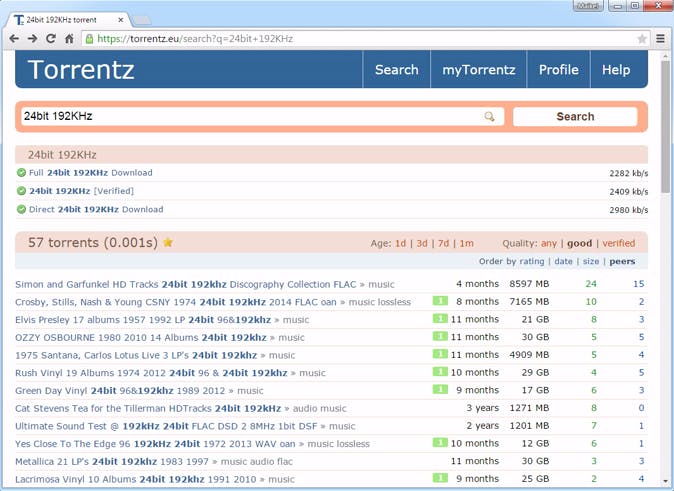Open Green Day Vinyl torrent
The height and width of the screenshot is (491, 674).
coord(120,391)
